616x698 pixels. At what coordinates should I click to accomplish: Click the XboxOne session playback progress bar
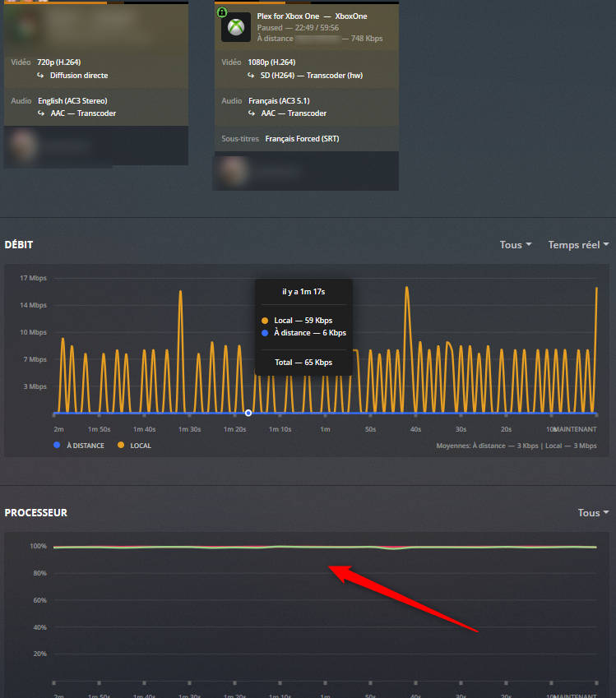coord(307,2)
